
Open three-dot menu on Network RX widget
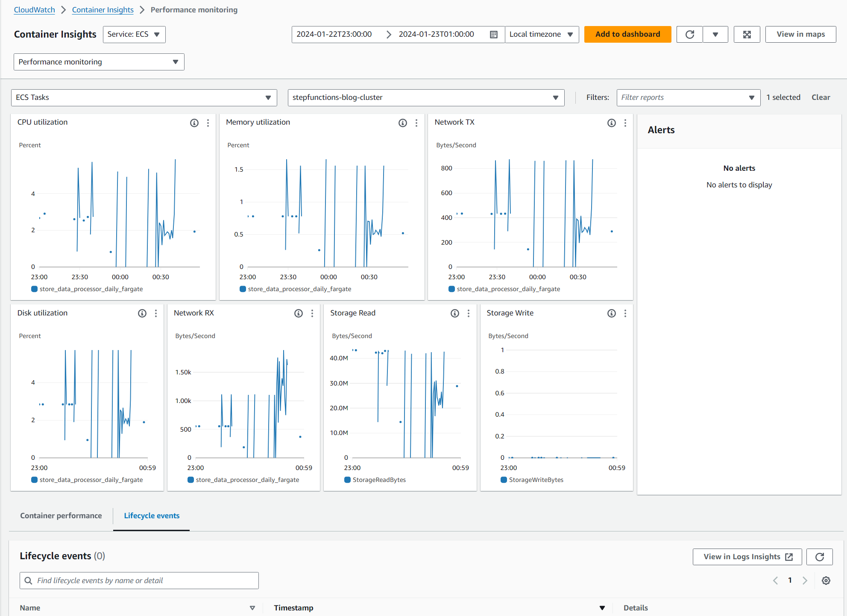click(x=312, y=313)
